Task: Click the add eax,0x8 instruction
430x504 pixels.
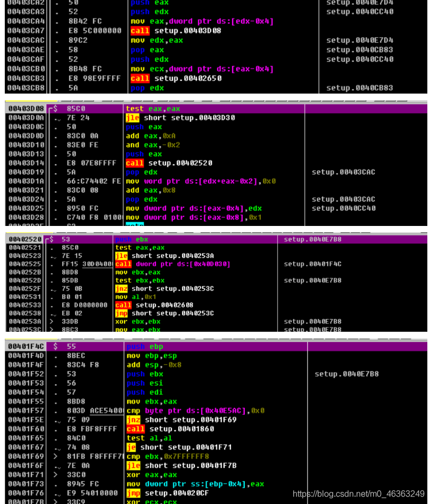Action: pos(151,190)
